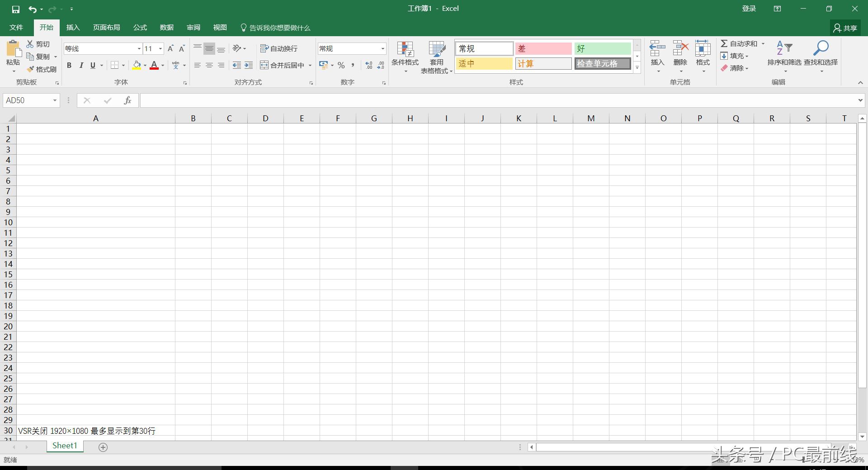Save the workbook with the floppy icon
868x470 pixels.
click(x=16, y=9)
